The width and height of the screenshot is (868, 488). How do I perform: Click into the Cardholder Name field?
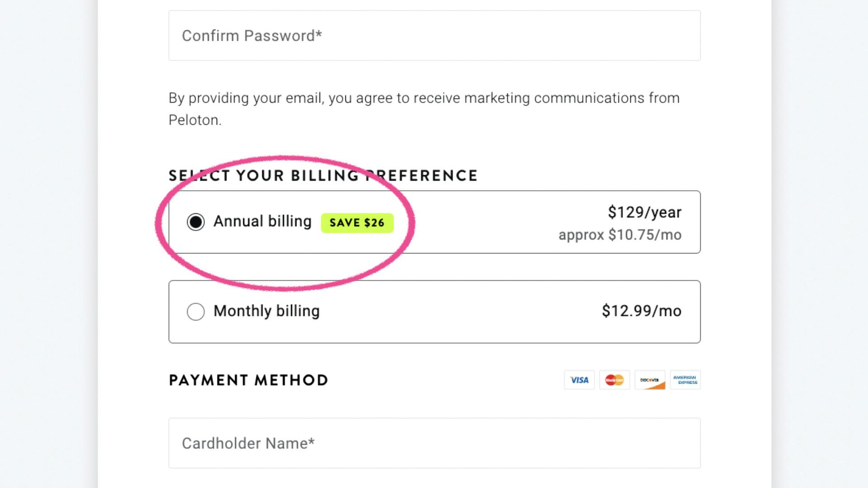[434, 443]
